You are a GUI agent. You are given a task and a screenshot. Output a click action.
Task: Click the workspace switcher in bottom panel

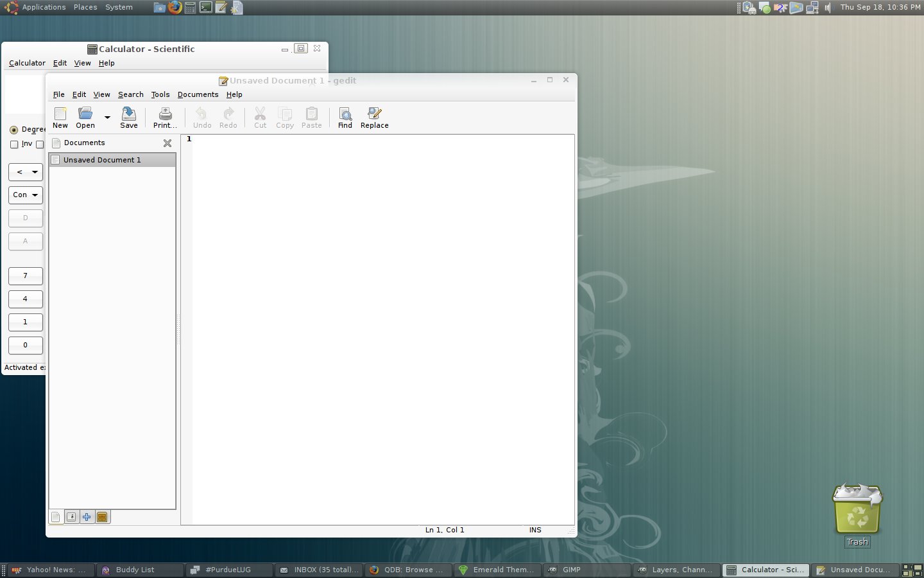coord(912,570)
